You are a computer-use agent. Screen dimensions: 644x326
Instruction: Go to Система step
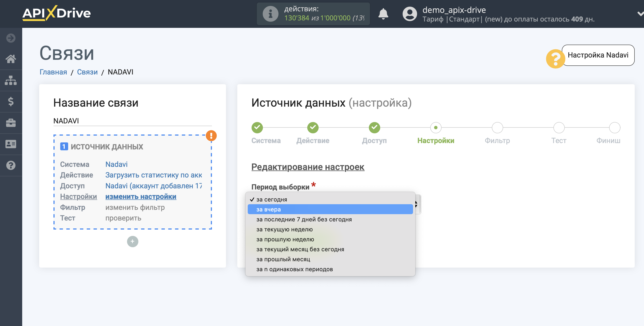(257, 127)
